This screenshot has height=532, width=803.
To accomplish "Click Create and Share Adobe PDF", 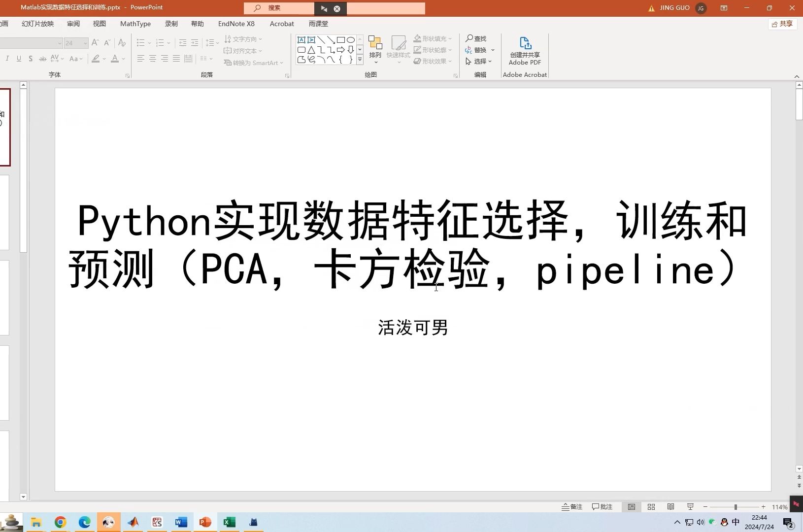I will click(x=525, y=51).
